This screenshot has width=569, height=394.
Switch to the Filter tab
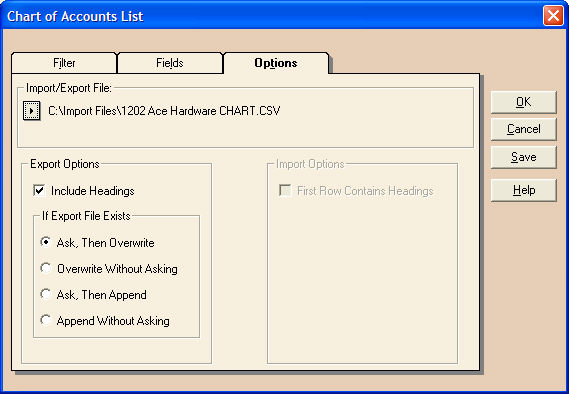(64, 63)
